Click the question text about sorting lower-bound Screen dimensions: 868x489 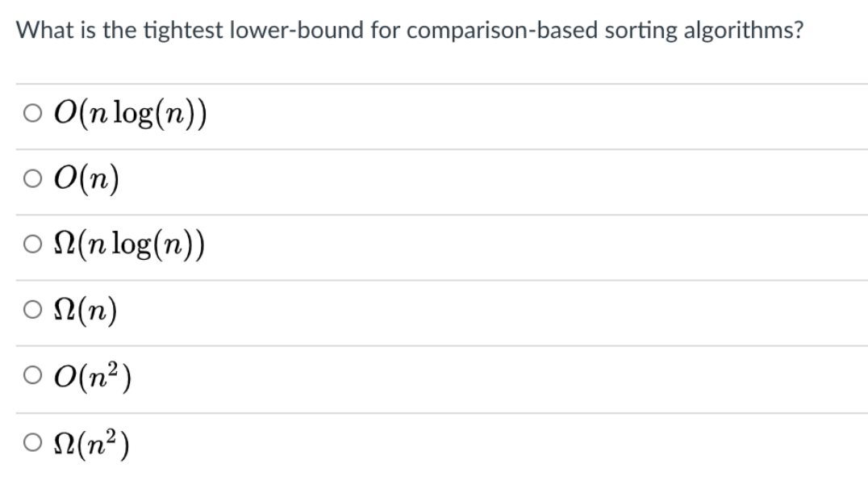[410, 31]
